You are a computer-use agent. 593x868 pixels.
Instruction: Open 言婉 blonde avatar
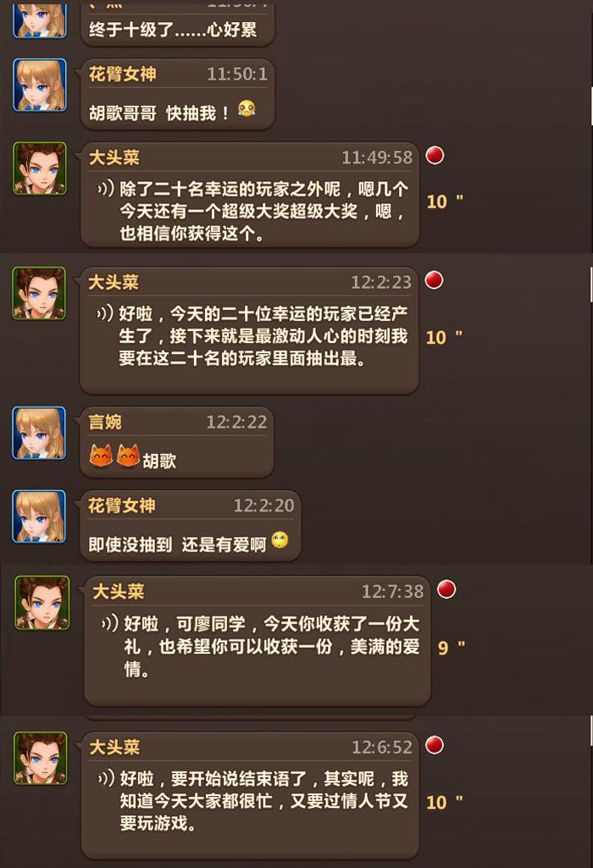pos(39,433)
